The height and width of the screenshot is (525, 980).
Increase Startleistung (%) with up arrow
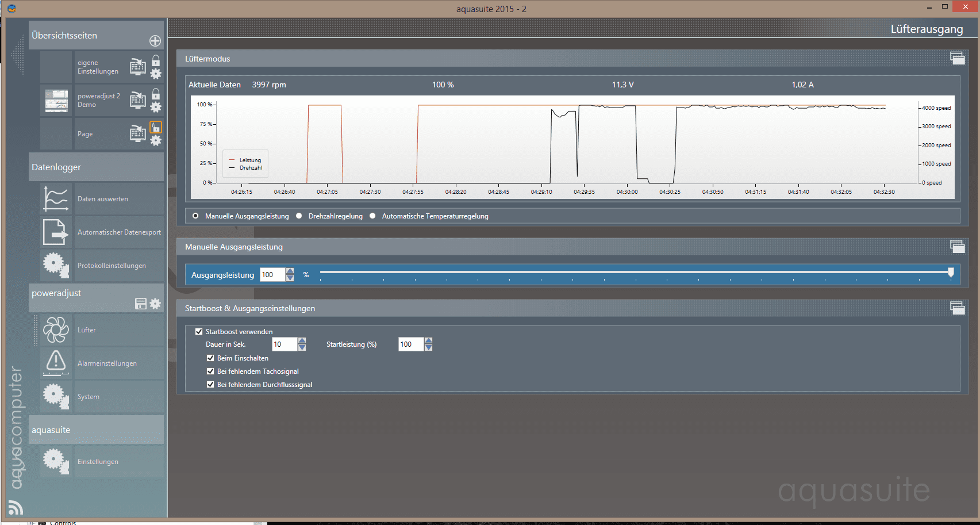[x=428, y=340]
